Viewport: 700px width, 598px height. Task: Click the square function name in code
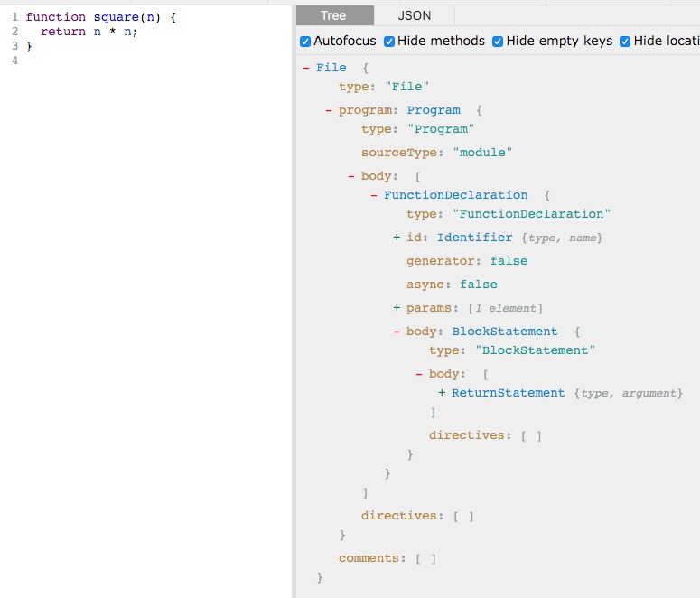click(x=116, y=17)
